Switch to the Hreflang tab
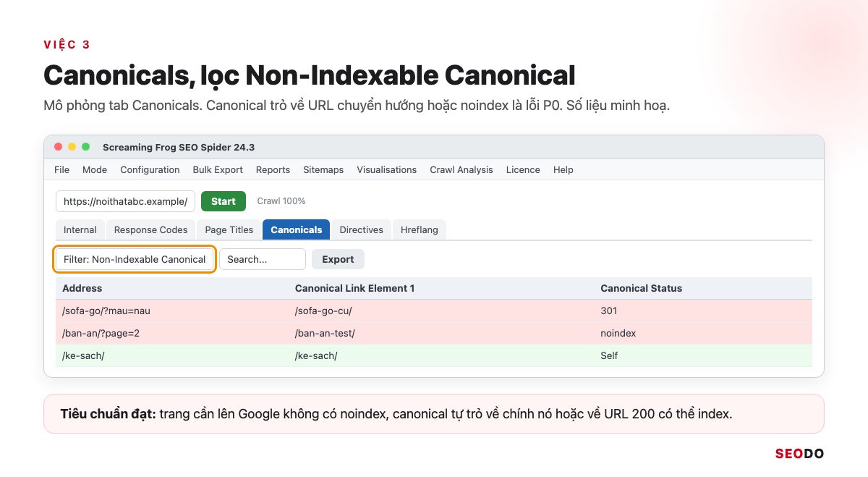Screen dimensions: 868x477 (x=420, y=229)
